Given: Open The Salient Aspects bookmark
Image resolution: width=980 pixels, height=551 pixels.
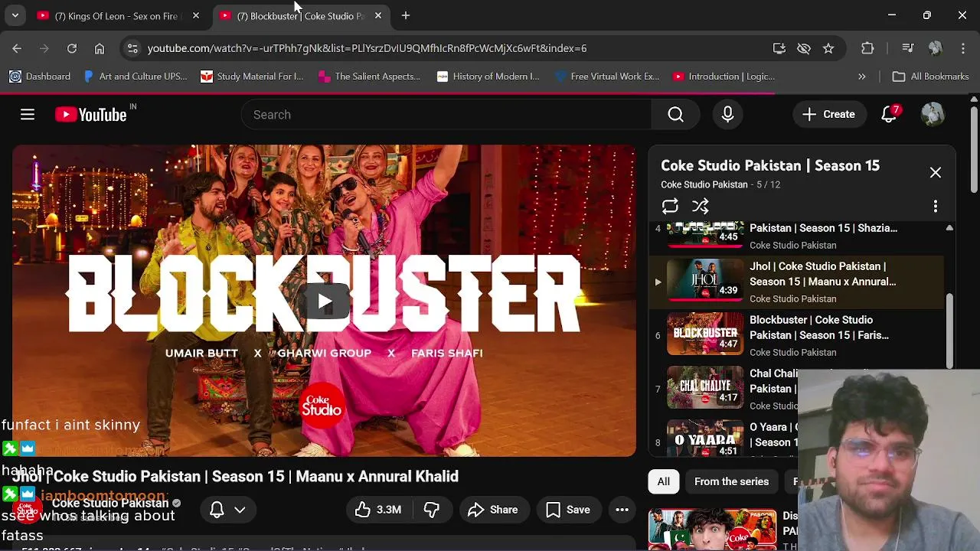Looking at the screenshot, I should [369, 77].
